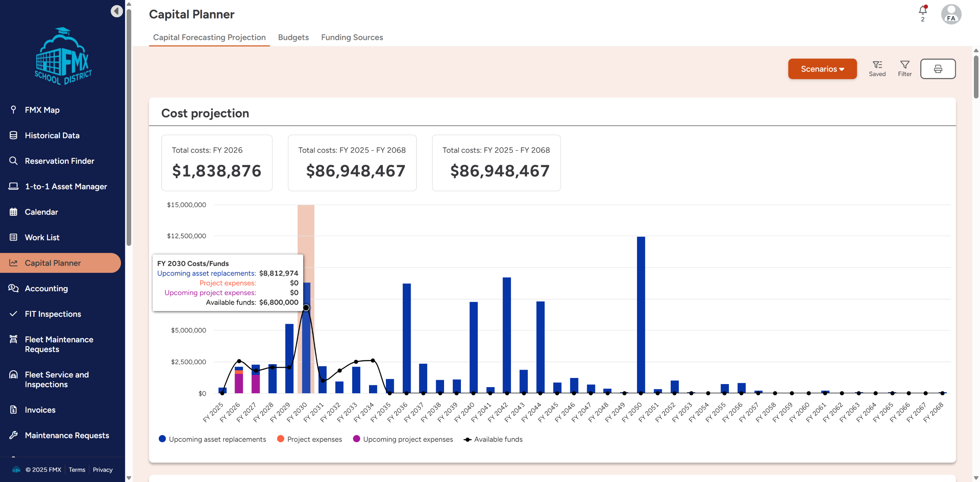
Task: Click the Upcoming project expenses purple swatch
Action: tap(356, 439)
